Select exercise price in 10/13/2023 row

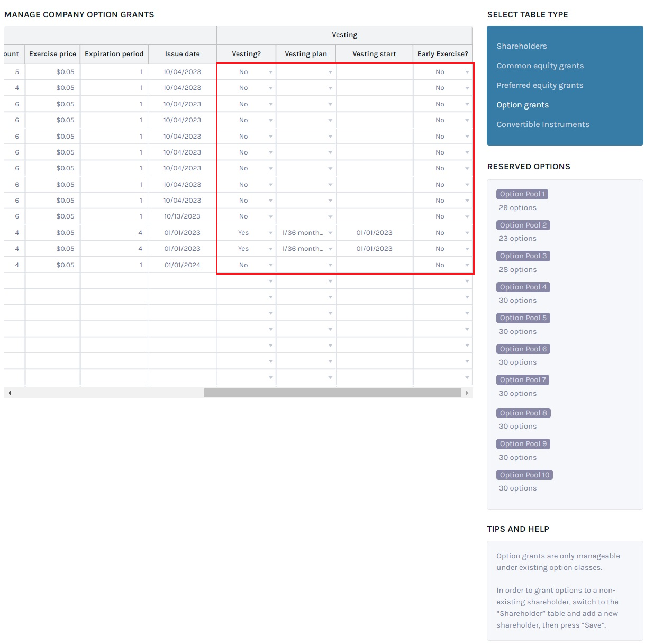52,216
